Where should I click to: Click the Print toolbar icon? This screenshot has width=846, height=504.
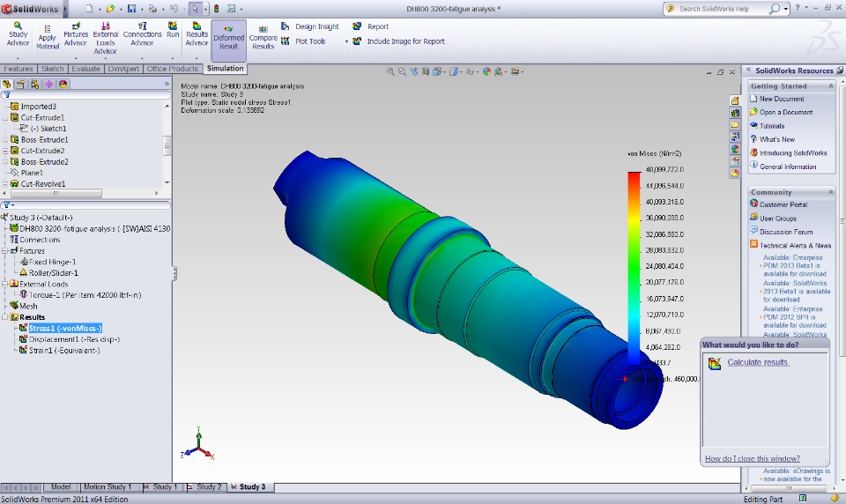pos(152,9)
